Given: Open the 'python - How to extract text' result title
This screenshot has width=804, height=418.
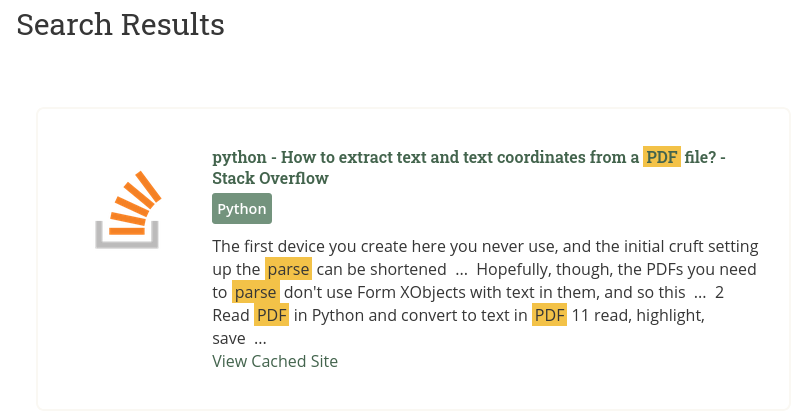Looking at the screenshot, I should click(469, 167).
